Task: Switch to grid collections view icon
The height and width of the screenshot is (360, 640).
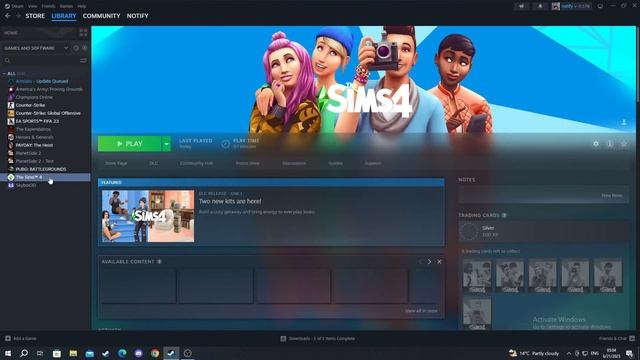Action: pos(83,33)
